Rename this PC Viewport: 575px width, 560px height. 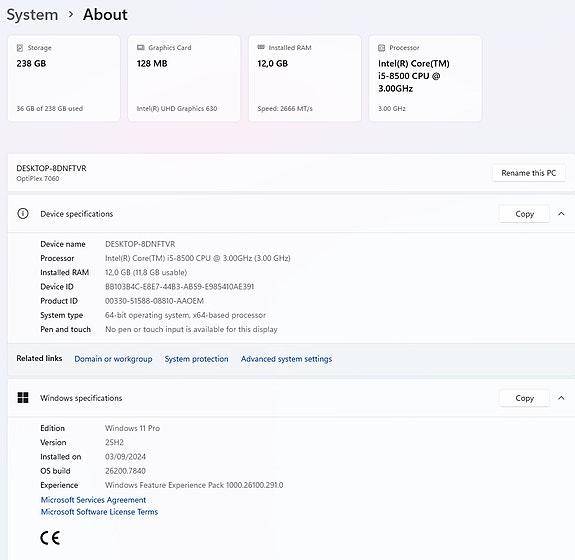[528, 173]
